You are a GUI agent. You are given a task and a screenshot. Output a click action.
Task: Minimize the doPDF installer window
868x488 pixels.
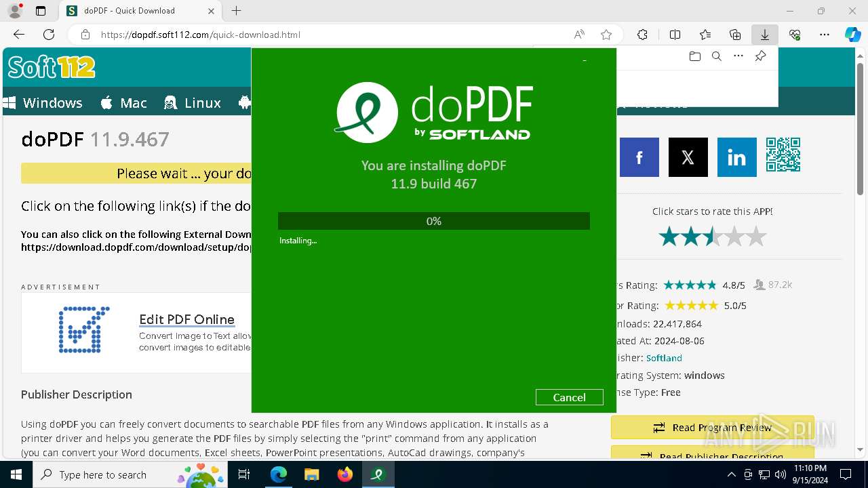(x=585, y=60)
